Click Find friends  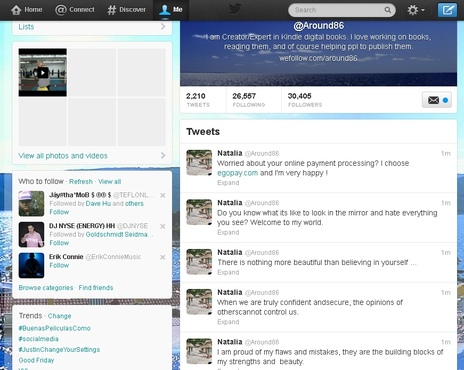click(x=96, y=288)
